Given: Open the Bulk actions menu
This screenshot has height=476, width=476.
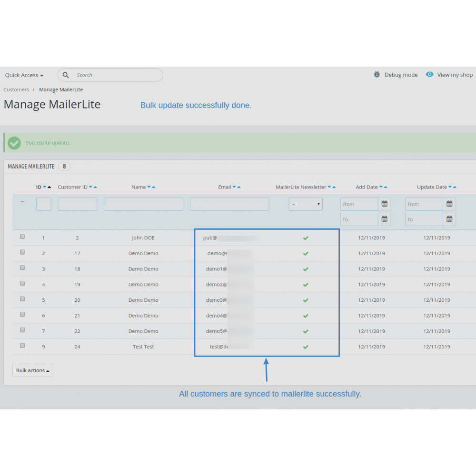Looking at the screenshot, I should (32, 370).
